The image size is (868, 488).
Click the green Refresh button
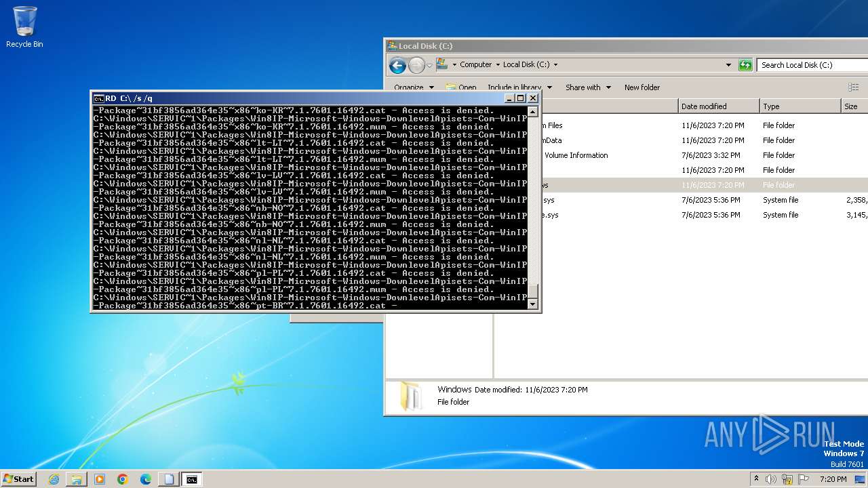tap(745, 65)
